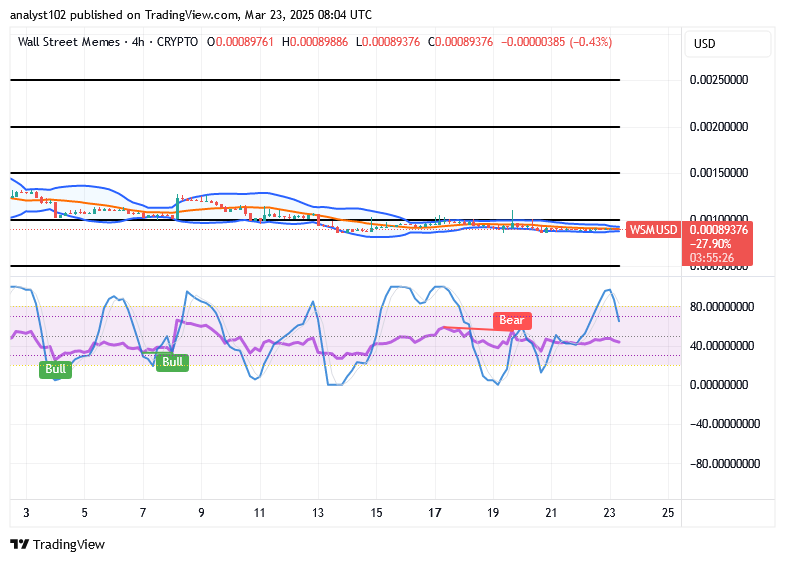The image size is (785, 562).
Task: Click date 13 on the time axis
Action: 318,513
